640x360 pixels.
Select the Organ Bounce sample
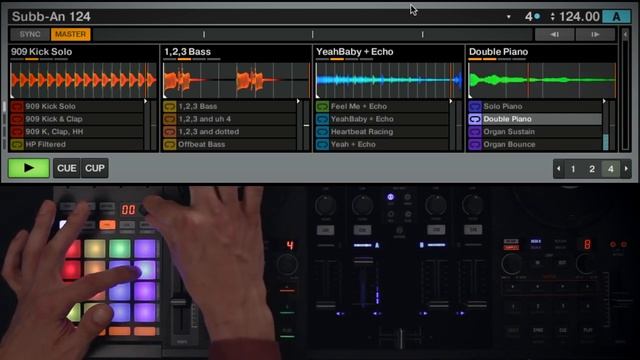tap(541, 144)
